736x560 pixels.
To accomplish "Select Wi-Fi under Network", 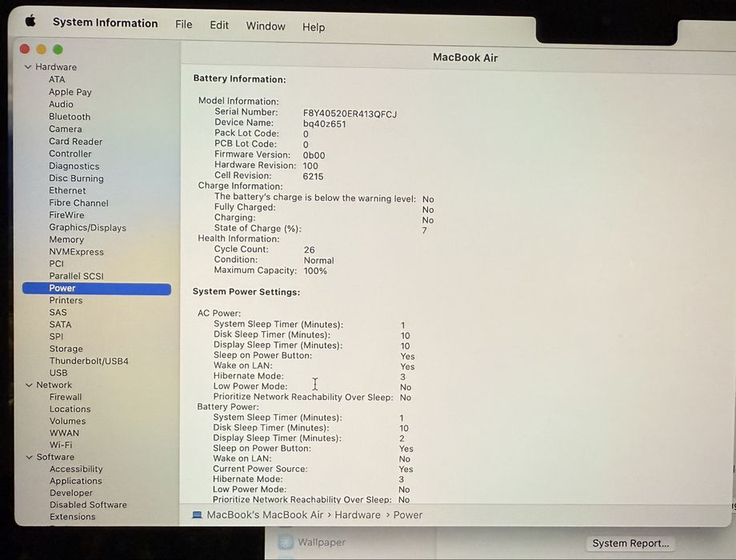I will (x=61, y=445).
